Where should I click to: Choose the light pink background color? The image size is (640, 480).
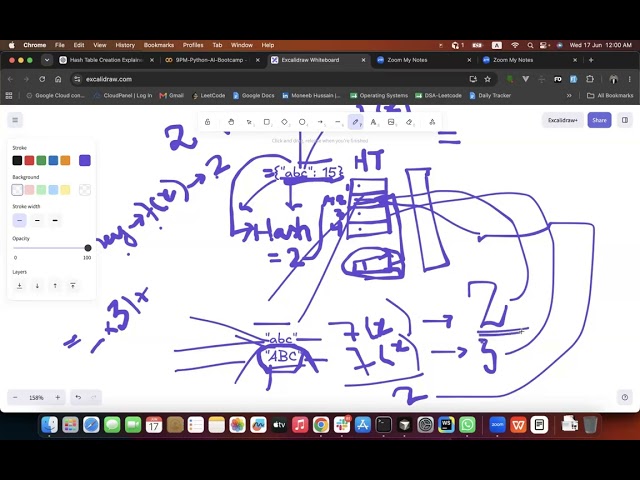pyautogui.click(x=29, y=190)
